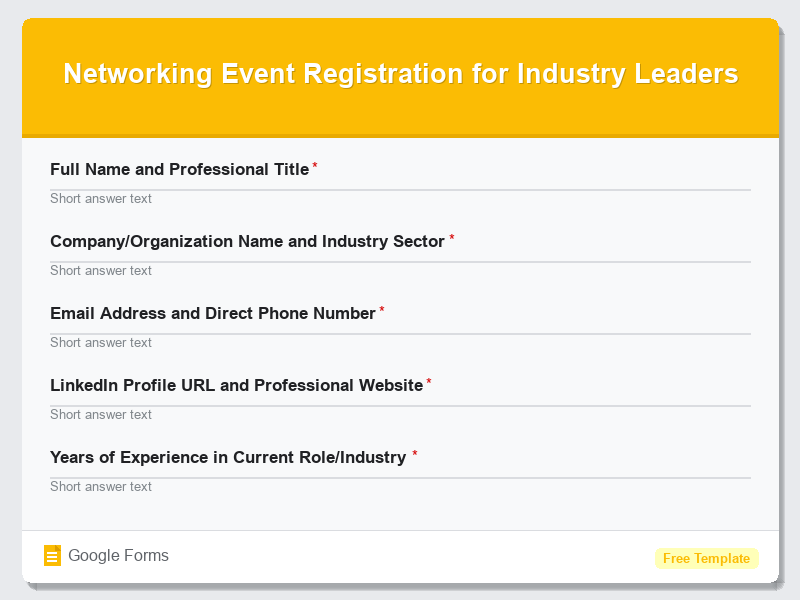Click the Networking Event Registration title
Viewport: 800px width, 600px height.
(400, 73)
